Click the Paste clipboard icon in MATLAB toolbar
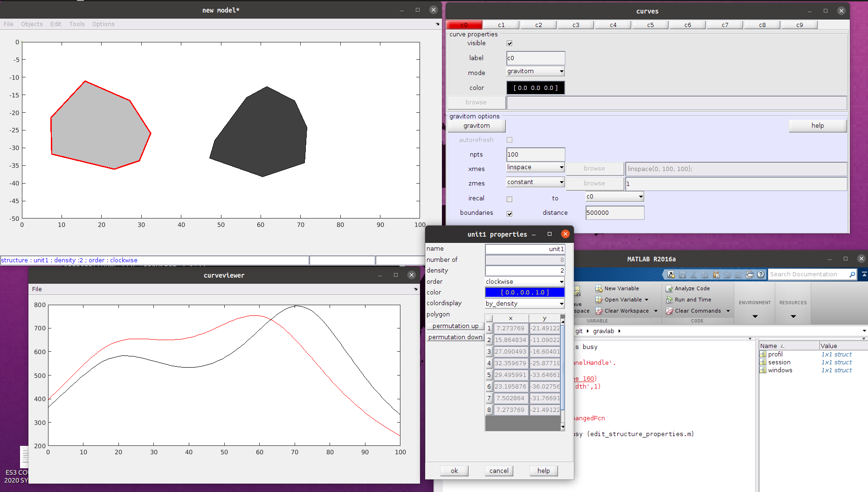The image size is (868, 492). [716, 275]
